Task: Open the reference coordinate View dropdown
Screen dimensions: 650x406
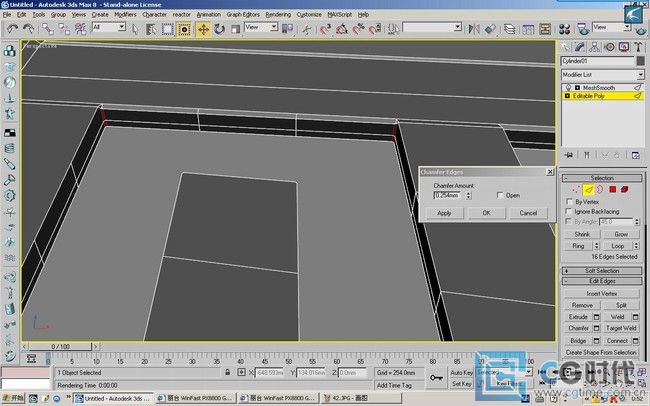Action: coord(274,27)
